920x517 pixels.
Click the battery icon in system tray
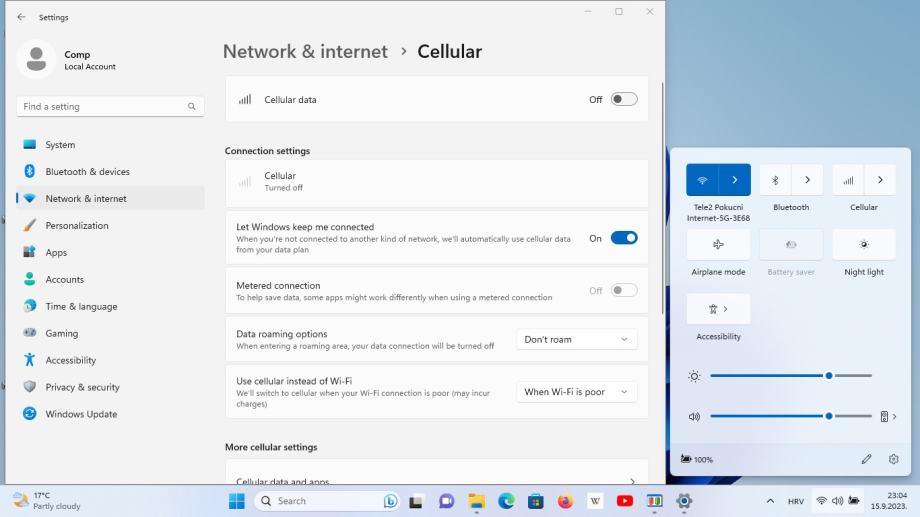(854, 501)
